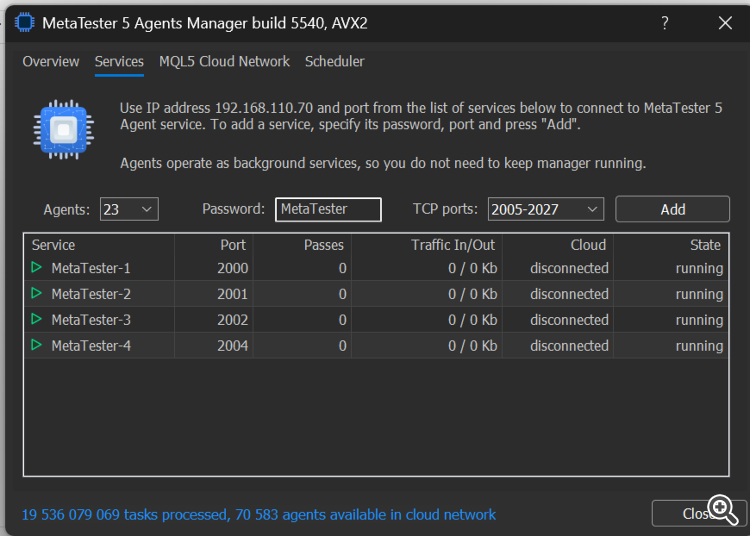Image resolution: width=750 pixels, height=536 pixels.
Task: Click the MetaTester chip icon in title bar
Action: (x=24, y=22)
